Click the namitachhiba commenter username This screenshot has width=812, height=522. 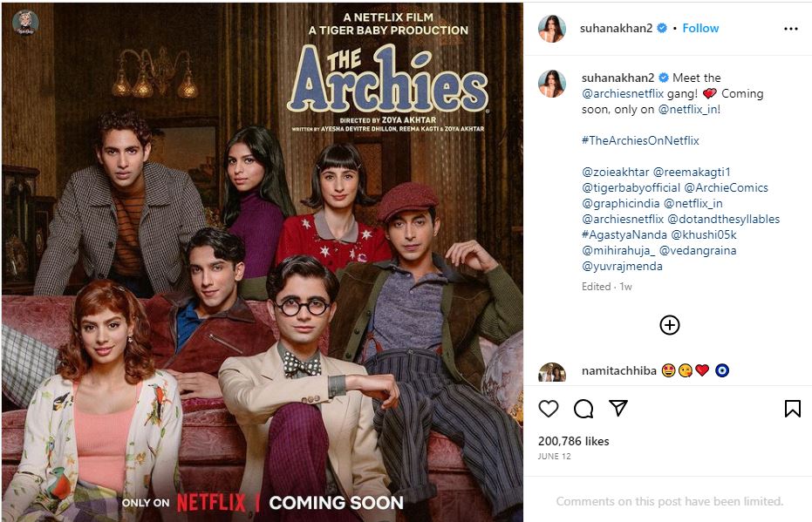[619, 371]
